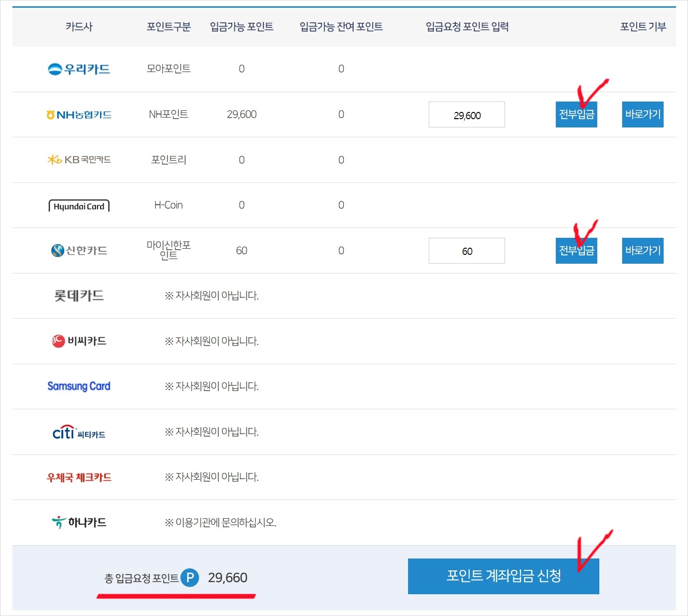Click the 60 입금가능 포인트 value for 신한카드
The image size is (688, 616).
(x=242, y=251)
